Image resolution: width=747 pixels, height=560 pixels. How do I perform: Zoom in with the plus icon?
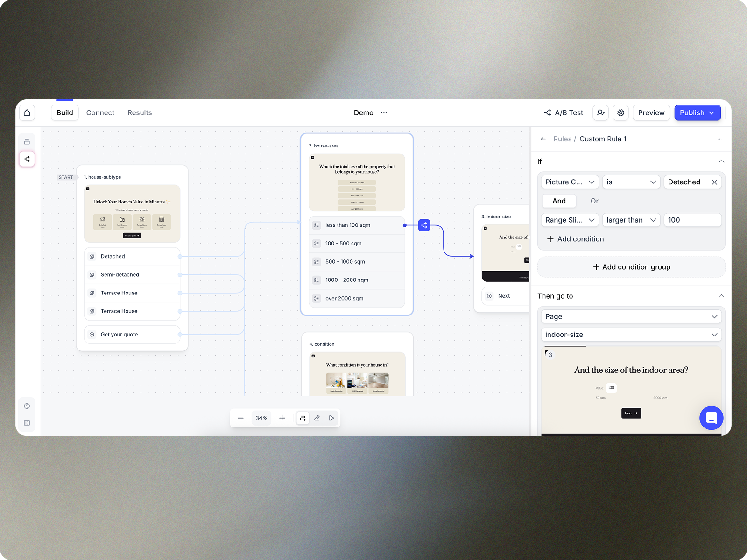pyautogui.click(x=282, y=418)
